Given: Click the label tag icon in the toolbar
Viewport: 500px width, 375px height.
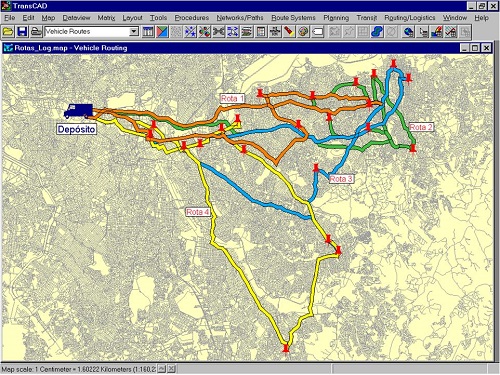Looking at the screenshot, I should click(x=317, y=32).
